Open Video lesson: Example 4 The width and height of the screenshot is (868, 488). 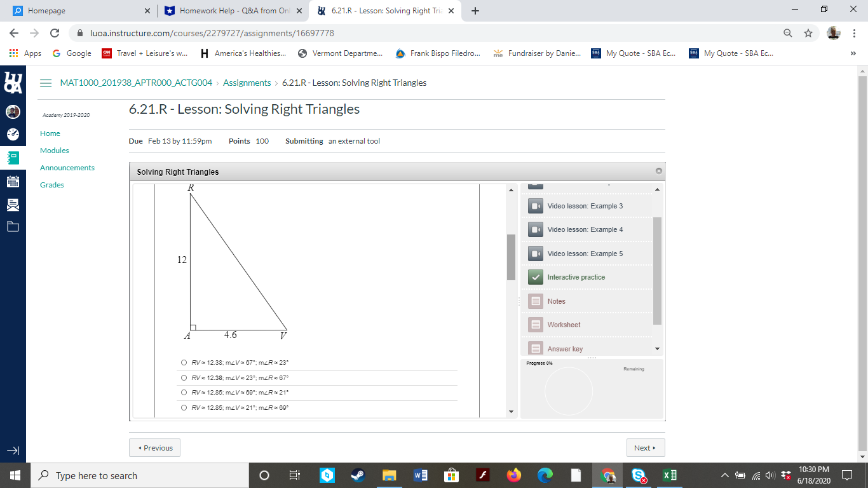tap(587, 229)
